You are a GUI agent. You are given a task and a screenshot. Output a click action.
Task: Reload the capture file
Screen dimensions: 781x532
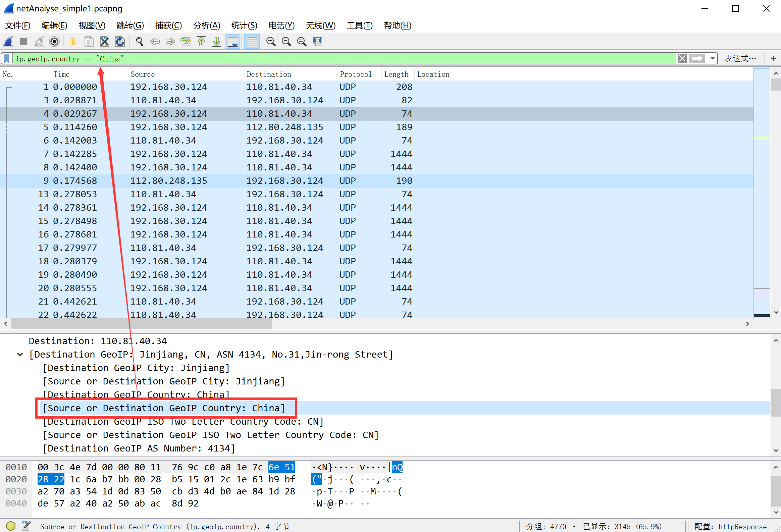click(120, 42)
